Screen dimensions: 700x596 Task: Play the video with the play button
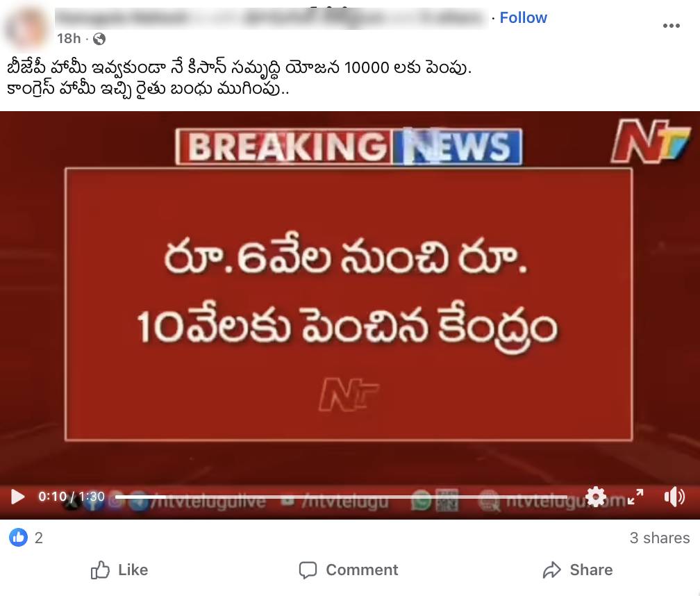17,497
